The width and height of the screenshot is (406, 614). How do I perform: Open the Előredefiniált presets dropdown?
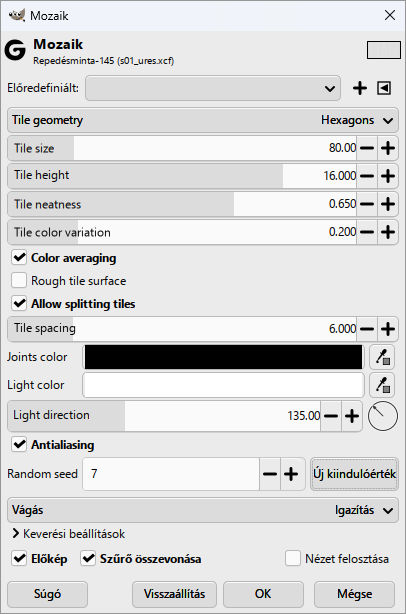coord(213,88)
